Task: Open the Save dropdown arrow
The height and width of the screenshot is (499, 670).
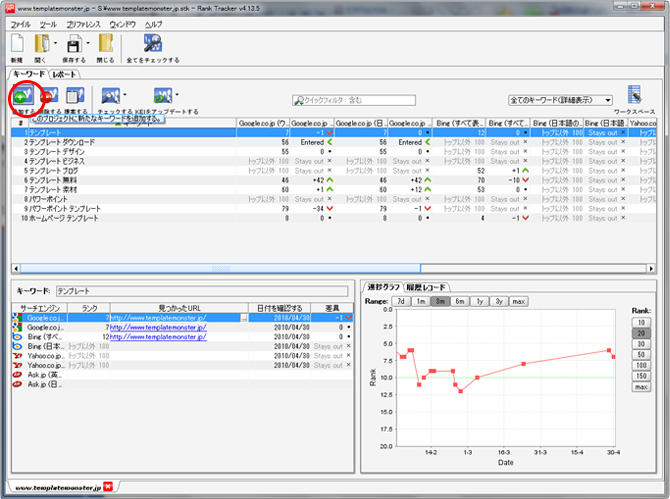Action: [x=88, y=43]
